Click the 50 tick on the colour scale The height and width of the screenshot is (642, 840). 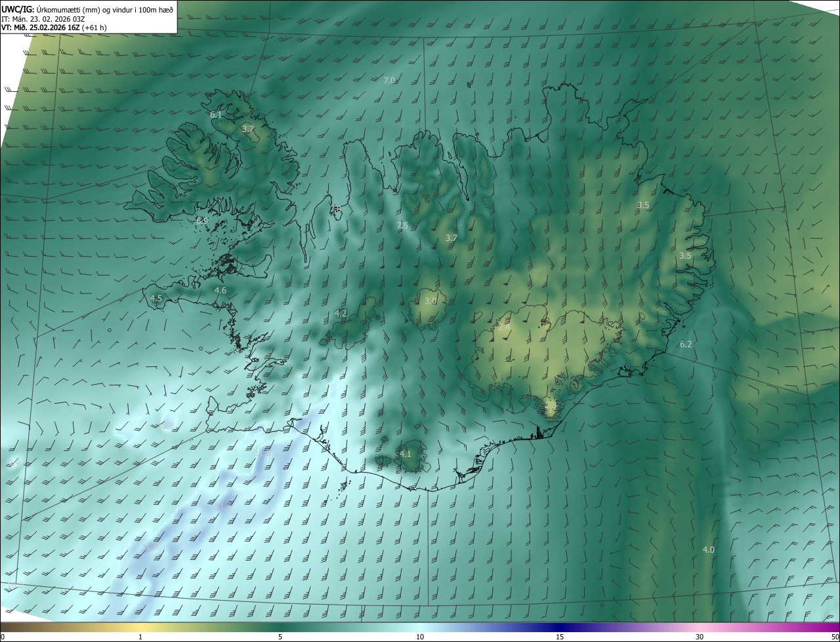tap(835, 637)
